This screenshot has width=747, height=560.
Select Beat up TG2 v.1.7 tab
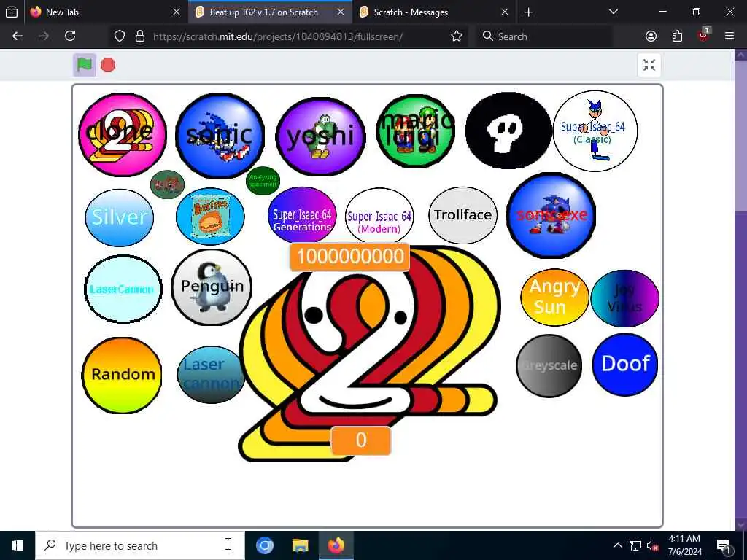[x=270, y=12]
